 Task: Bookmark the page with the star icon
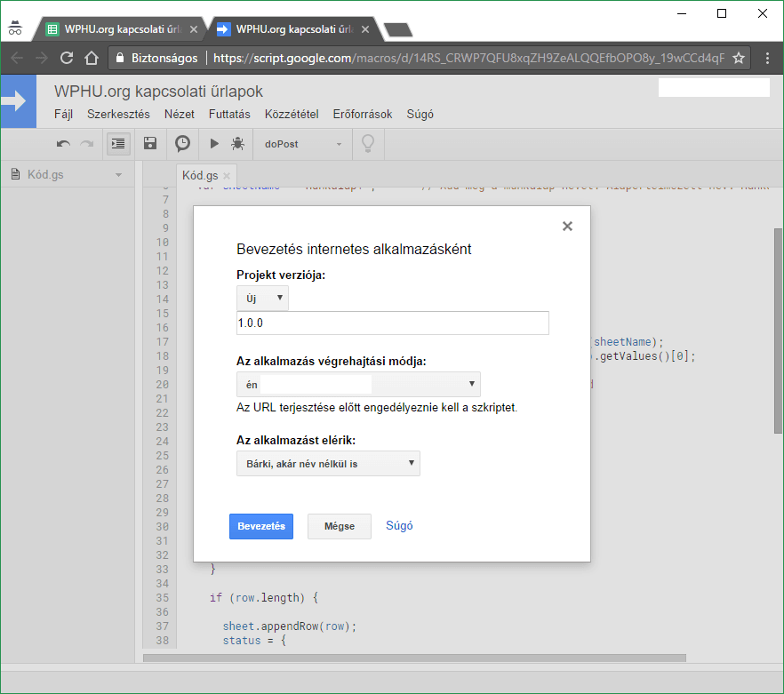(x=738, y=58)
